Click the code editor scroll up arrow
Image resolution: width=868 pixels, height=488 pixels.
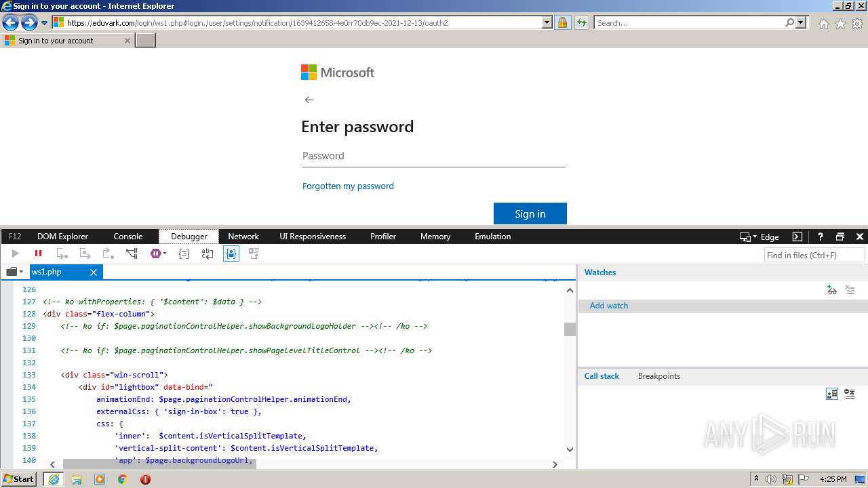[x=570, y=290]
